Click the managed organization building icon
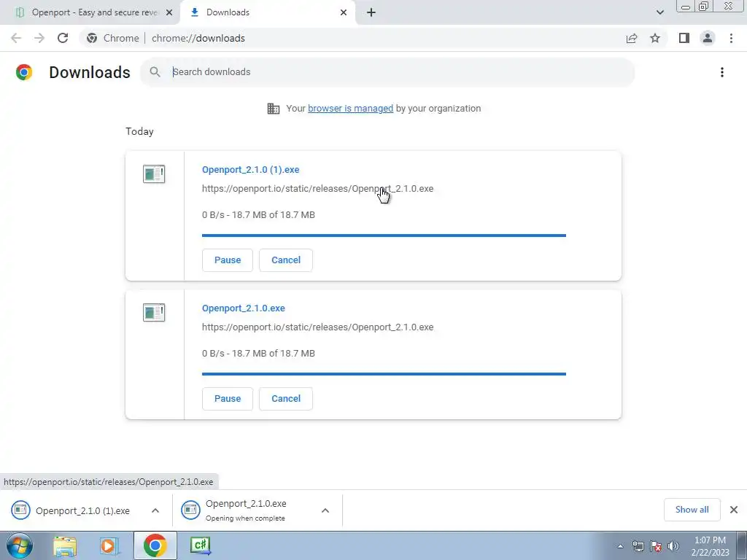The image size is (747, 560). [274, 109]
